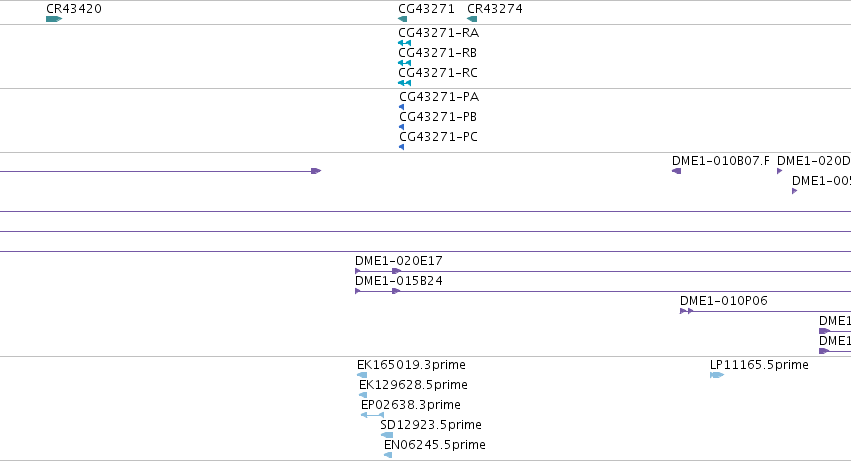This screenshot has width=851, height=461.
Task: Select the CG43271-PA protein glyph
Action: pyautogui.click(x=402, y=107)
